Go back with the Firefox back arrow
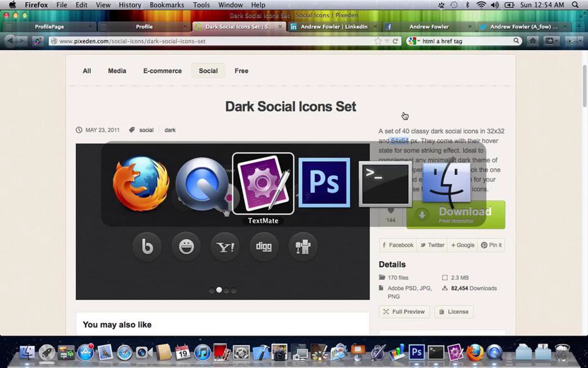Viewport: 588px width, 368px height. 11,41
